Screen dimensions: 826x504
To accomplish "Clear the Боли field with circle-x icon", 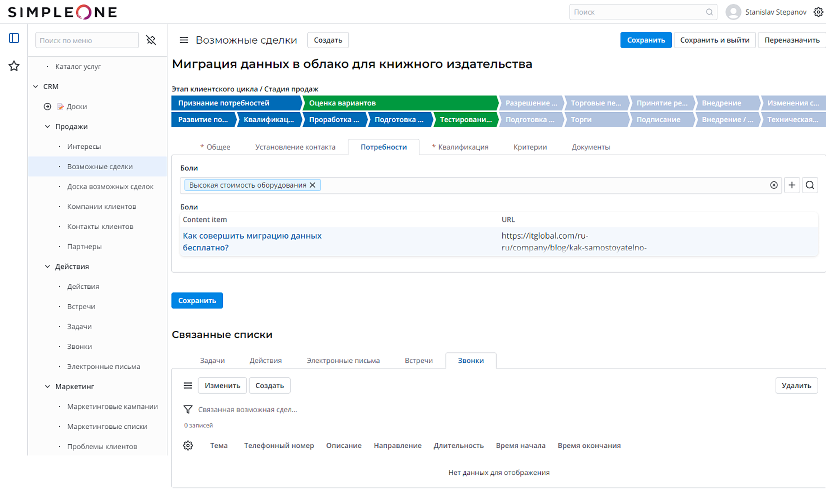I will (x=774, y=185).
